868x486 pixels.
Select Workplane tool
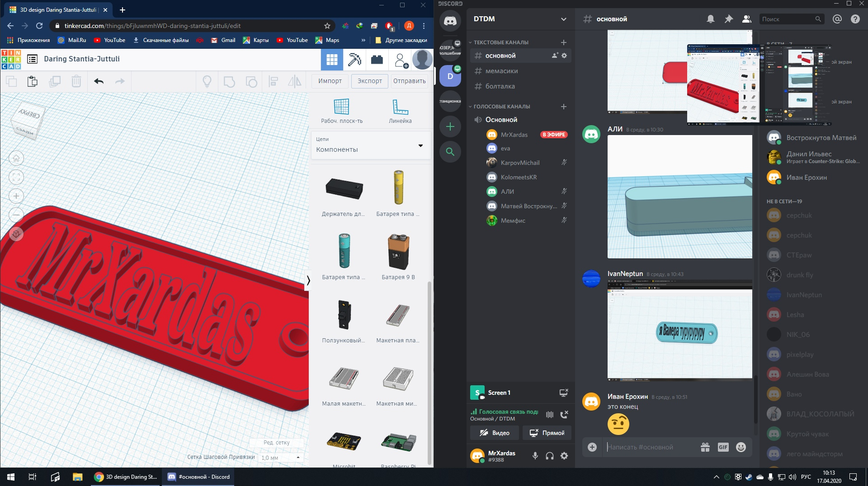click(x=341, y=111)
